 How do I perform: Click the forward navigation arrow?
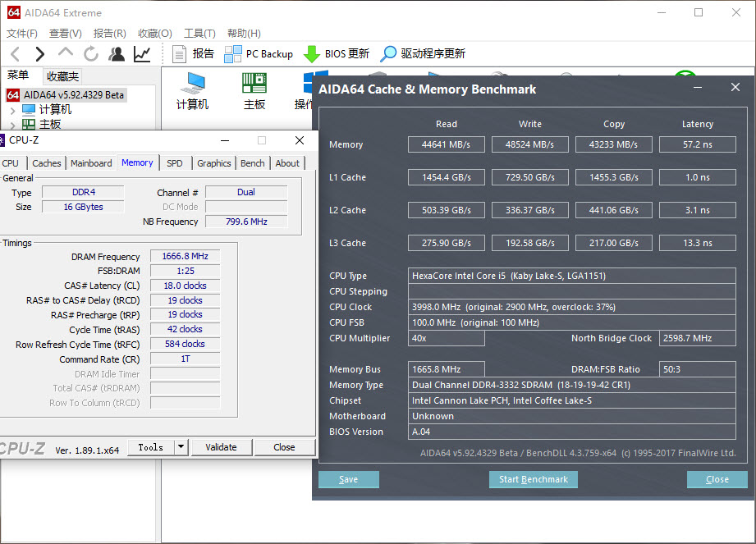coord(39,54)
